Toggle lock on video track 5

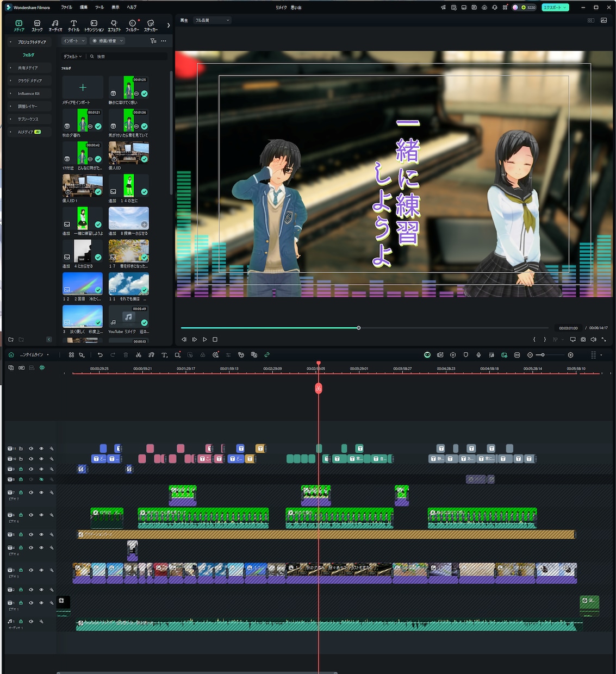coord(21,534)
